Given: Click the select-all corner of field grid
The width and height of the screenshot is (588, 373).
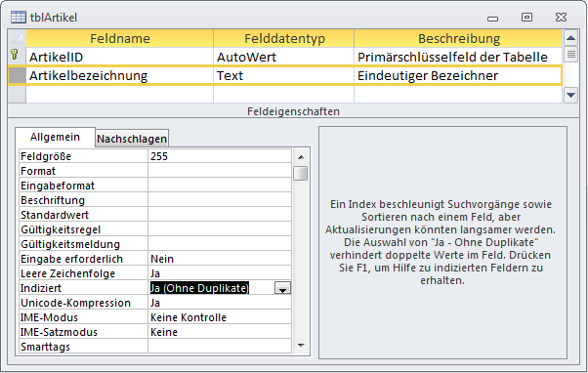Looking at the screenshot, I should tap(17, 39).
